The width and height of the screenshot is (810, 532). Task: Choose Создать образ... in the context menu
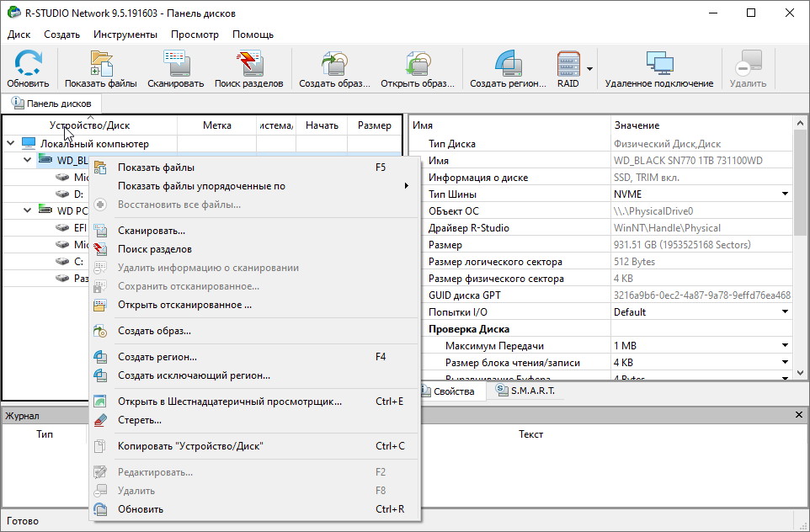click(255, 331)
